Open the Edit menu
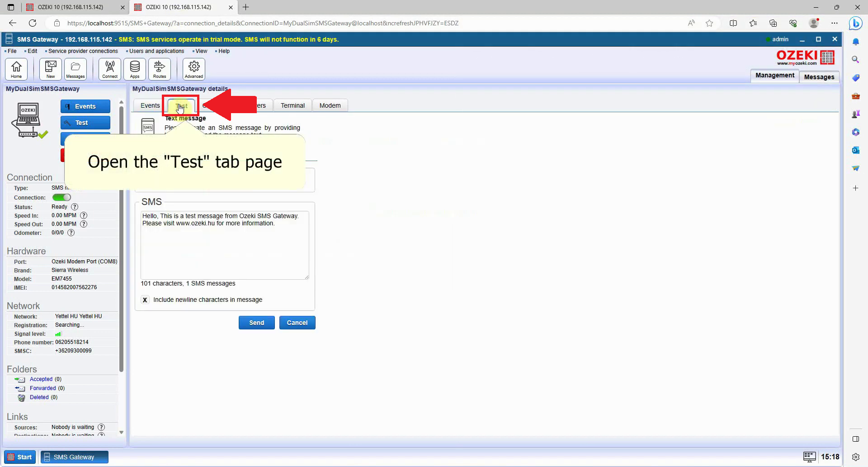This screenshot has width=868, height=467. click(x=32, y=51)
